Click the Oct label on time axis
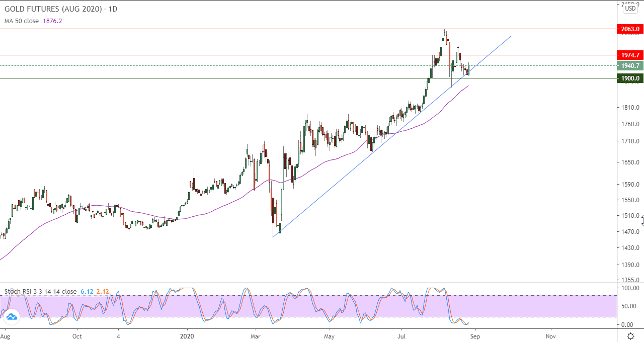Screen dimensions: 644x342 coord(77,335)
